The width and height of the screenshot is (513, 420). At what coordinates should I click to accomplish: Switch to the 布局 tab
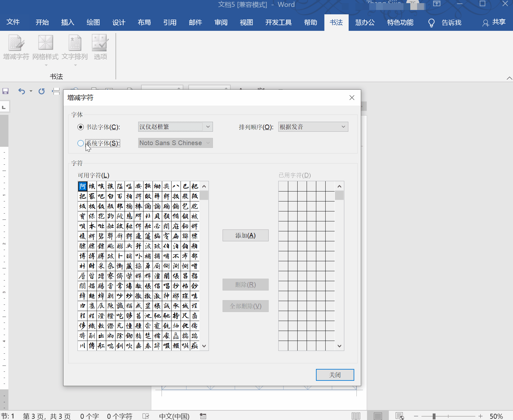click(144, 22)
